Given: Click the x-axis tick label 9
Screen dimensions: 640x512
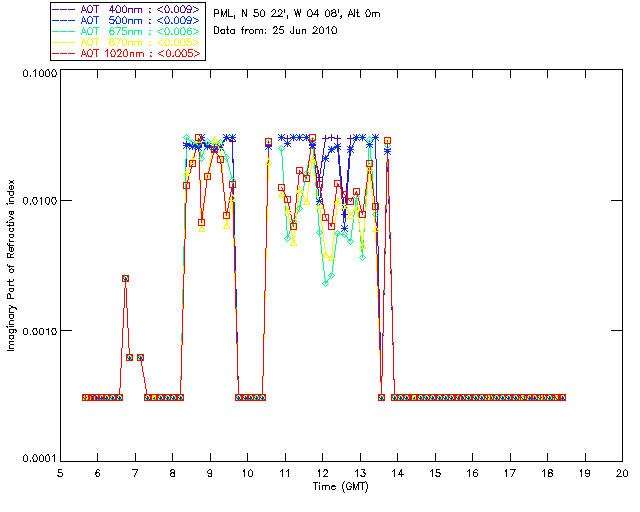Looking at the screenshot, I should [x=210, y=474].
